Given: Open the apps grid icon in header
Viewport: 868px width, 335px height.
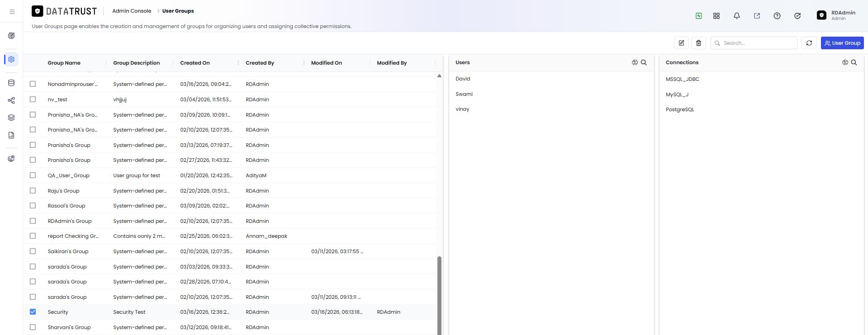Looking at the screenshot, I should click(x=716, y=16).
